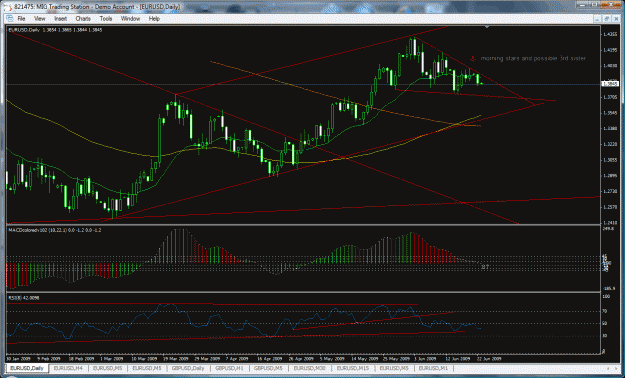Click the 22 Jun 2009 date label
Image resolution: width=625 pixels, height=378 pixels.
[488, 358]
